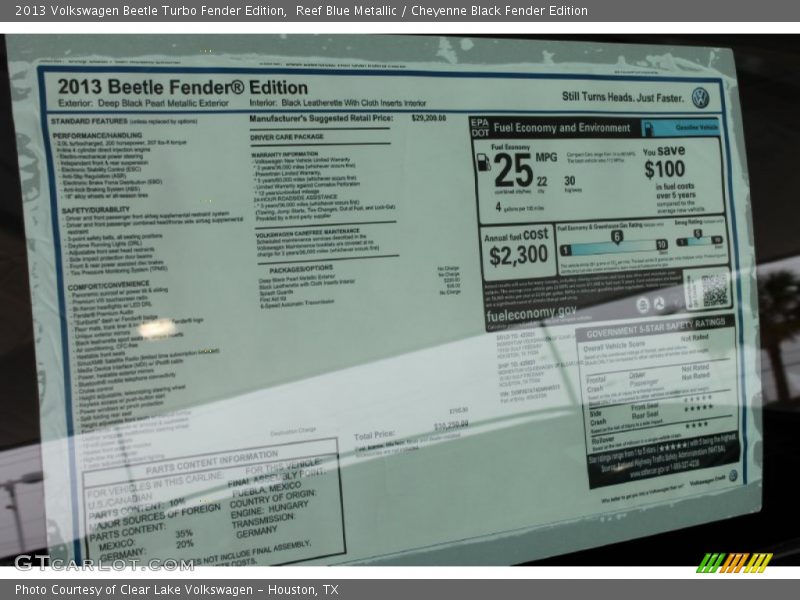Click the 30 highway MPG value
This screenshot has width=800, height=600.
point(569,181)
